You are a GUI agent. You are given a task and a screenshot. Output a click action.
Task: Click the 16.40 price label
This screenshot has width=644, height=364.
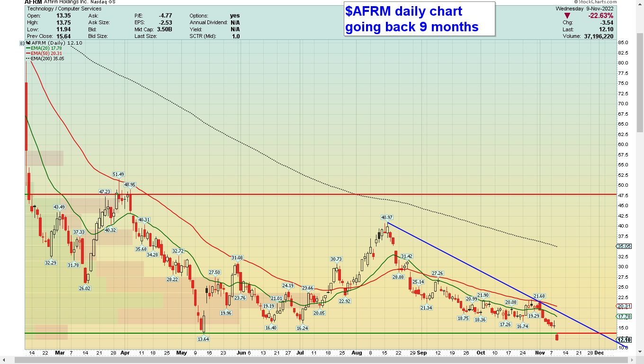click(x=271, y=328)
